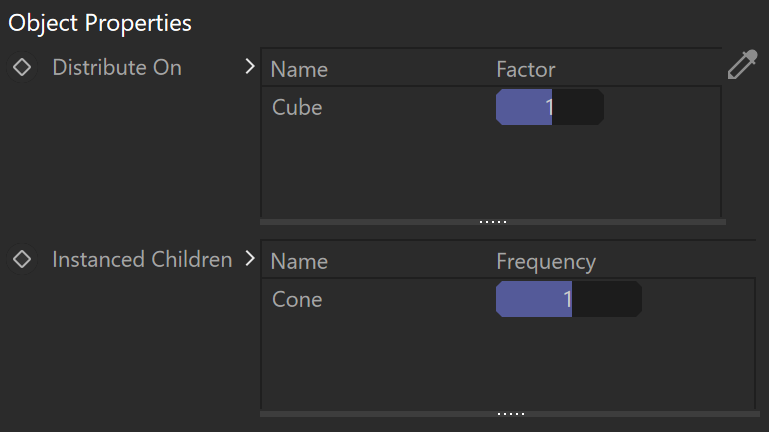The height and width of the screenshot is (432, 769).
Task: Click the Factor column header
Action: 526,69
